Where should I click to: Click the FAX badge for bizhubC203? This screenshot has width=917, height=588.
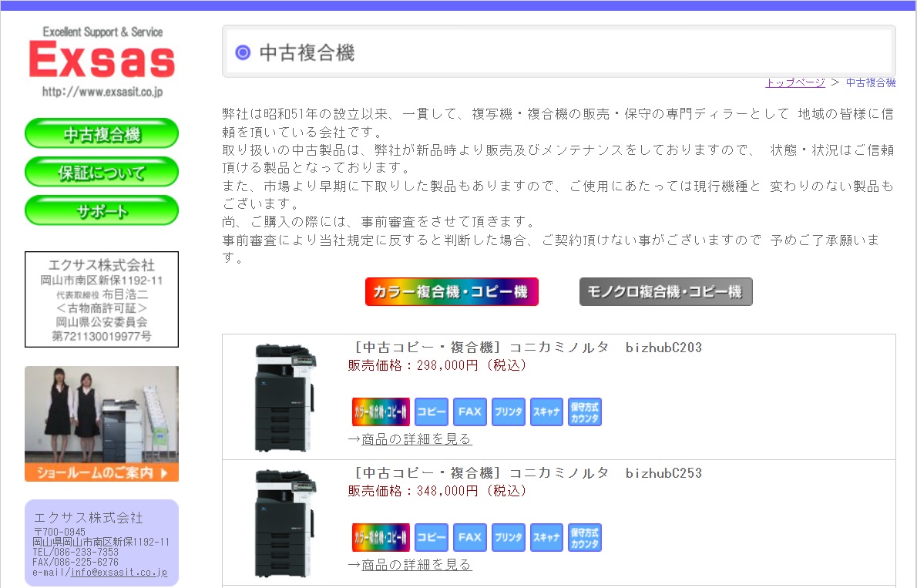[470, 412]
